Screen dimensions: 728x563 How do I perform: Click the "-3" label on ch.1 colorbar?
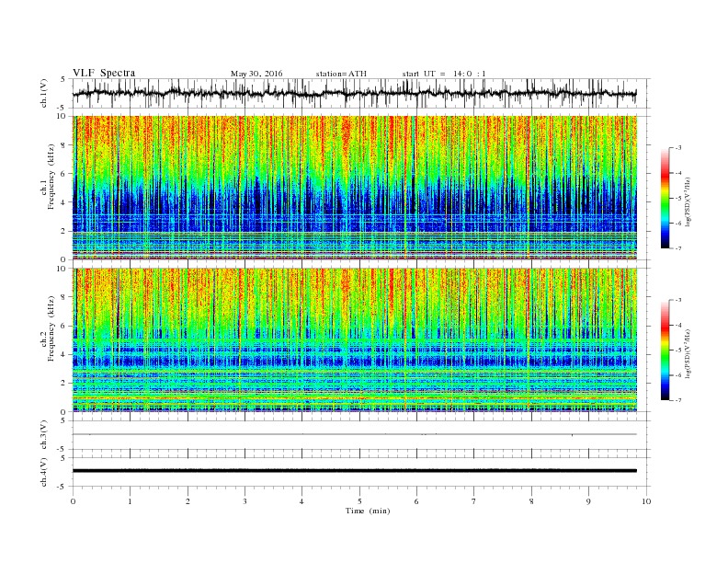[x=677, y=148]
